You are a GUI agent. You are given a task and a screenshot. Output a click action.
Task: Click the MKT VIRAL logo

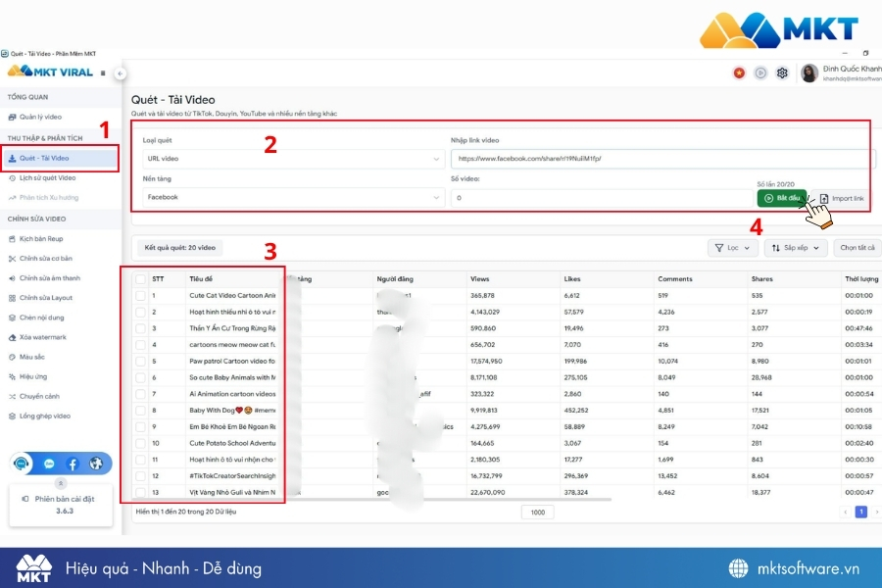[x=50, y=72]
